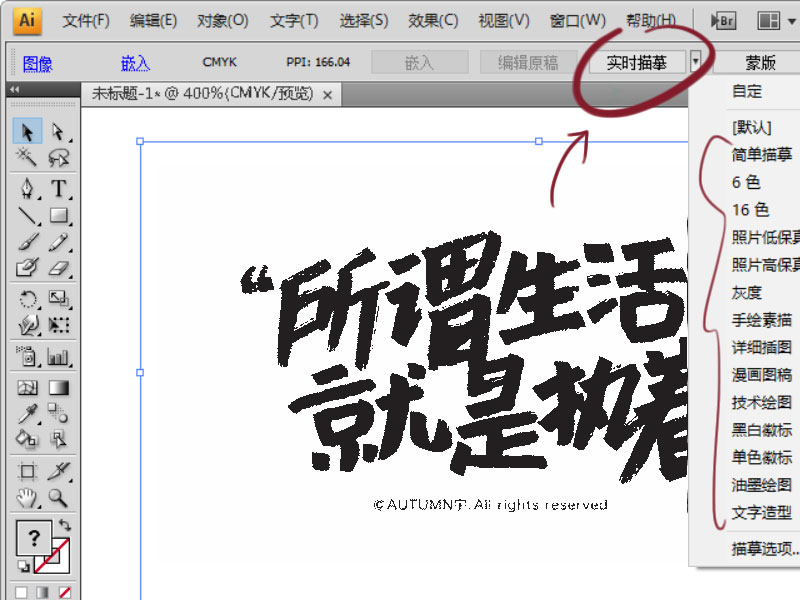800x600 pixels.
Task: Collapse the tools panel double-arrow
Action: [15, 89]
